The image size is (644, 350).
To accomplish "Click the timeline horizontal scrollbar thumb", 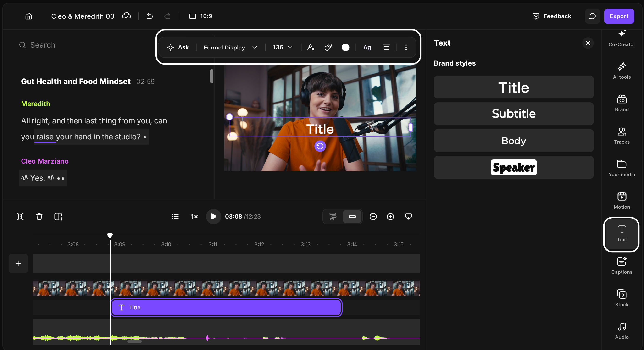I will pos(134,341).
